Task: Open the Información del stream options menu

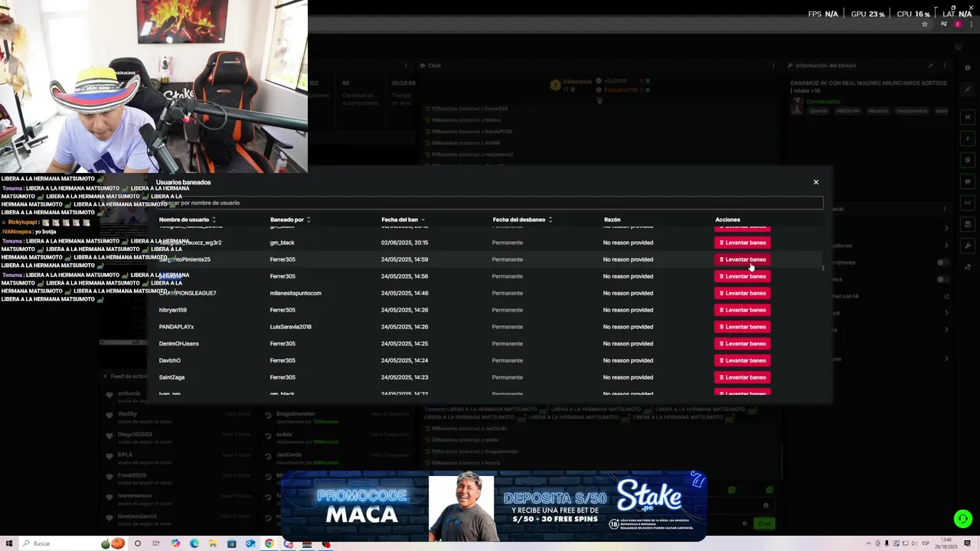Action: pyautogui.click(x=944, y=66)
